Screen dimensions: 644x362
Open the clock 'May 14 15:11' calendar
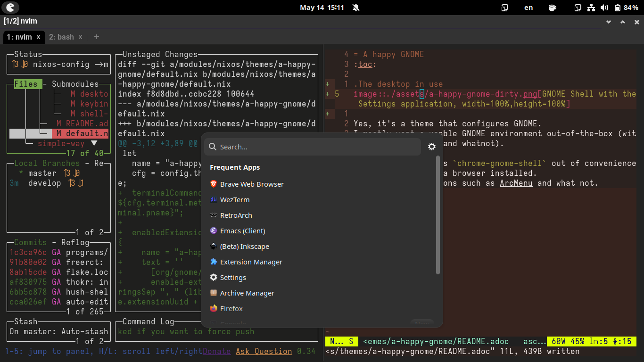(322, 8)
